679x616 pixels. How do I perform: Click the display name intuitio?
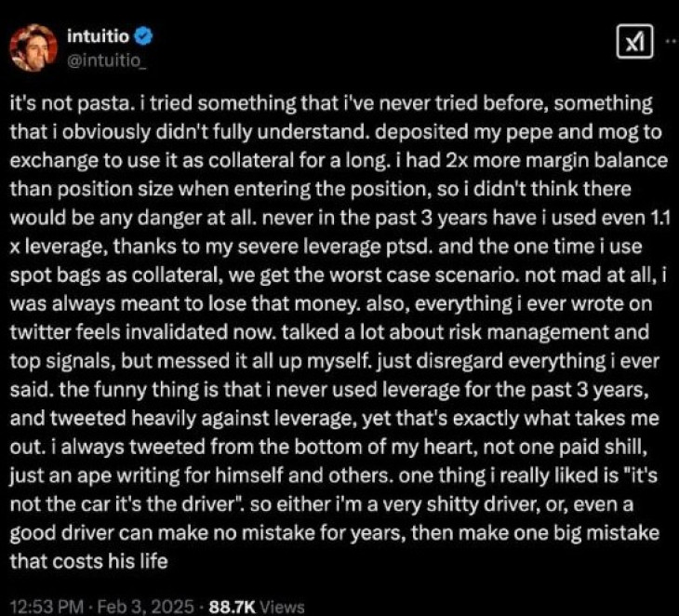100,37
